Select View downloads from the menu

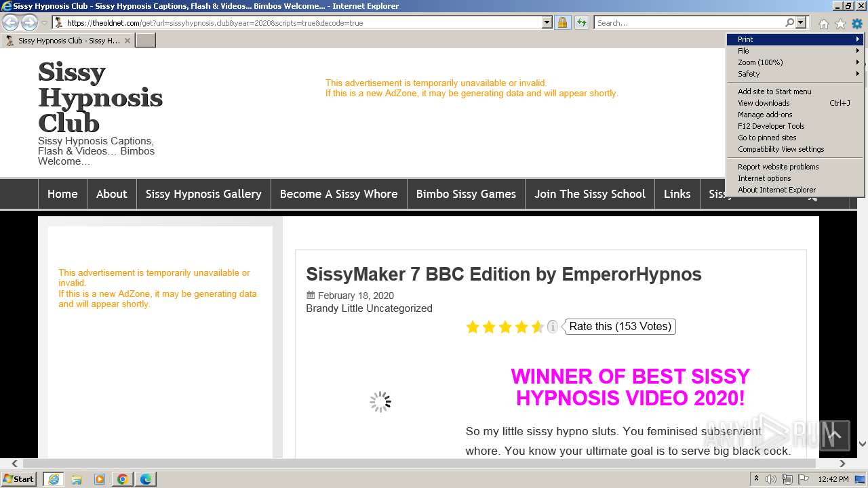click(795, 103)
